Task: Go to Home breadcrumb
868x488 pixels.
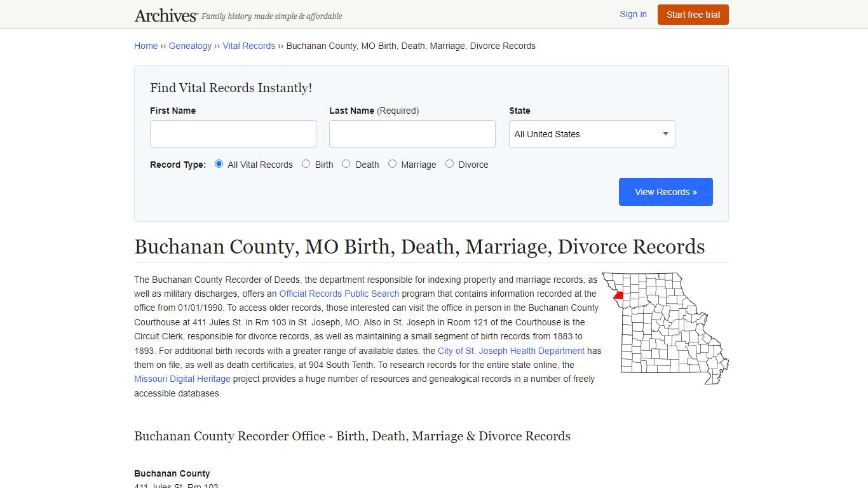Action: [x=146, y=46]
